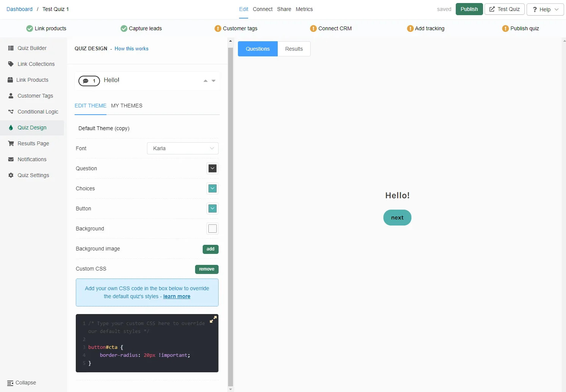Viewport: 566px width, 392px height.
Task: Open Results Page in the sidebar
Action: pos(32,143)
